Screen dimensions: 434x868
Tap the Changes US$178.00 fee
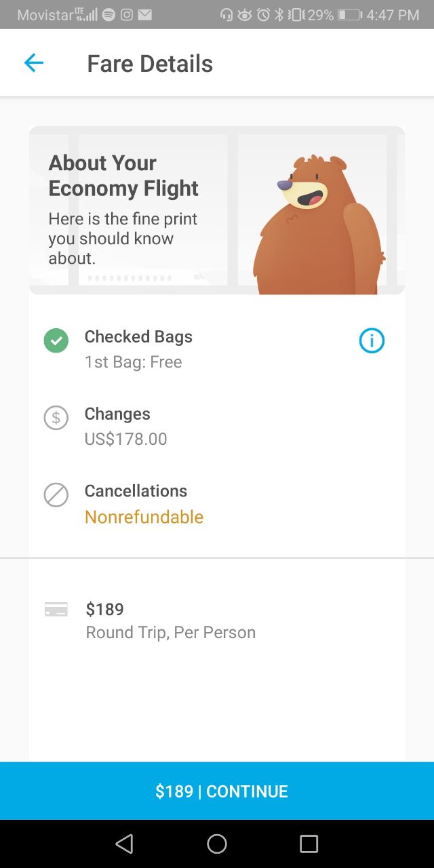125,439
